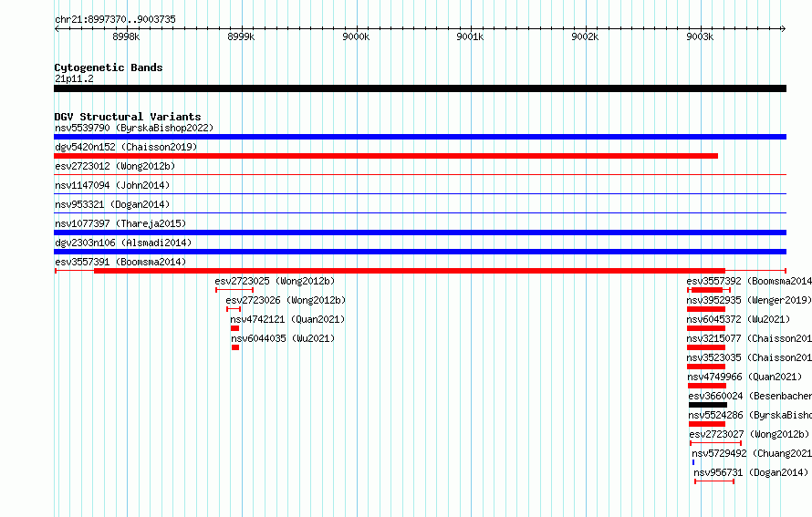Select the blue dgv2303n106 variant bar
The width and height of the screenshot is (812, 517).
pyautogui.click(x=420, y=252)
